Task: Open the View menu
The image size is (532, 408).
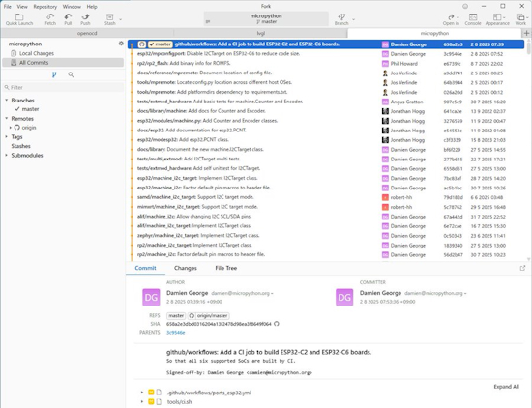Action: click(x=22, y=7)
